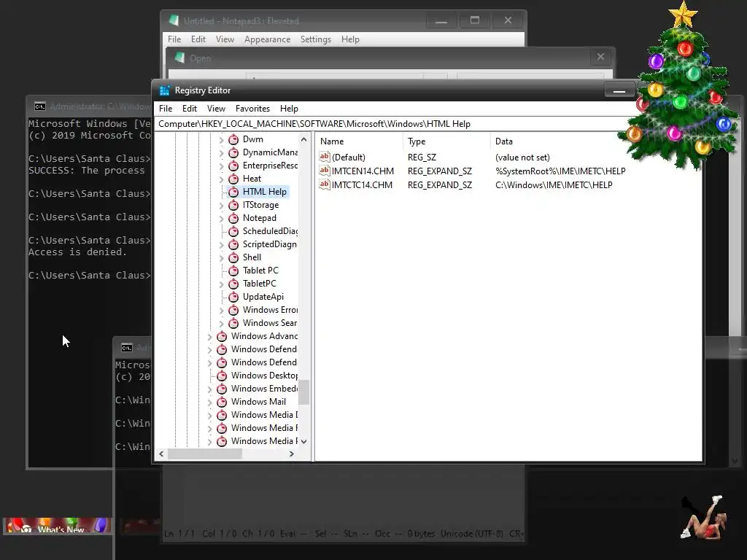Screen dimensions: 747x560
Task: Click the IMTCEN14.CHM value icon
Action: coord(325,171)
